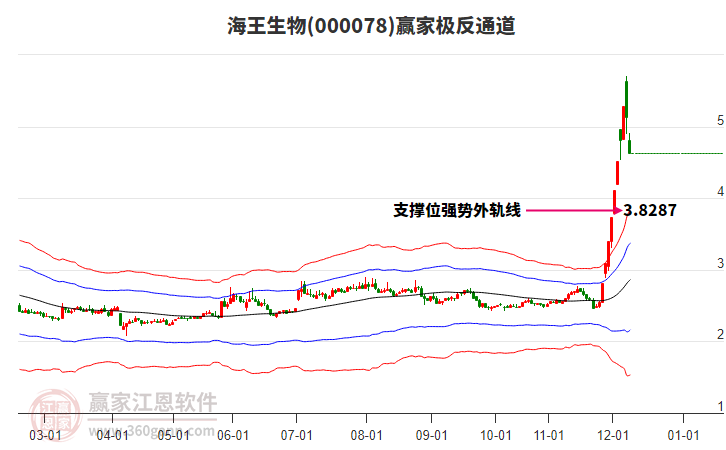Click the 07-01 date axis label
This screenshot has height=450, width=726.
tap(296, 435)
